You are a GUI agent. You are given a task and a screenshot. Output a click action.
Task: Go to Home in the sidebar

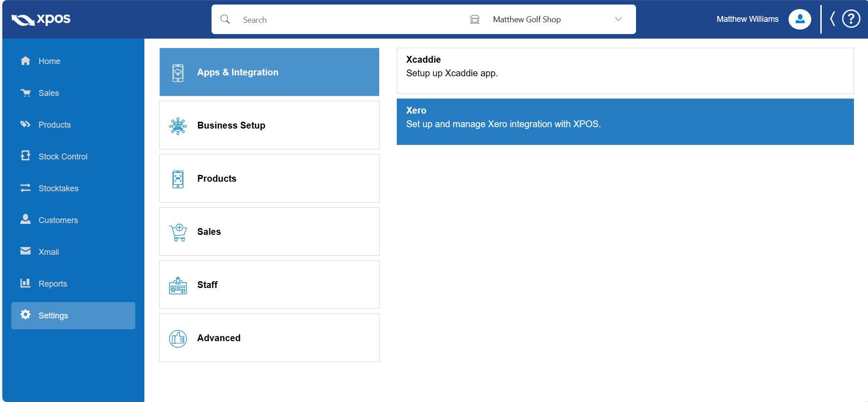[x=73, y=61]
